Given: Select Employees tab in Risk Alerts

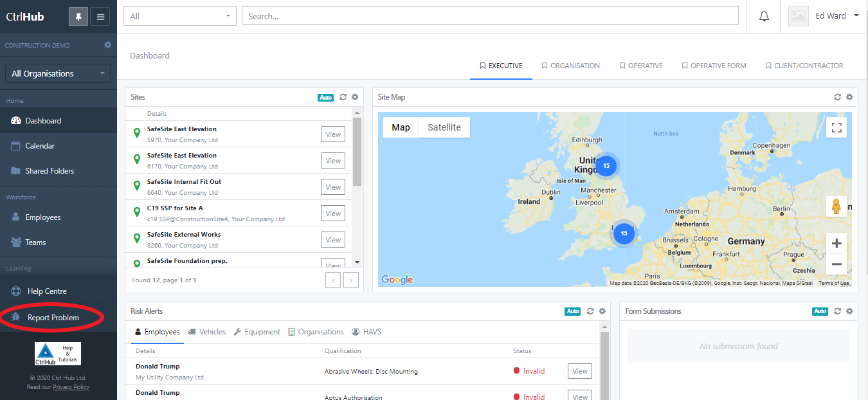Looking at the screenshot, I should (x=157, y=332).
